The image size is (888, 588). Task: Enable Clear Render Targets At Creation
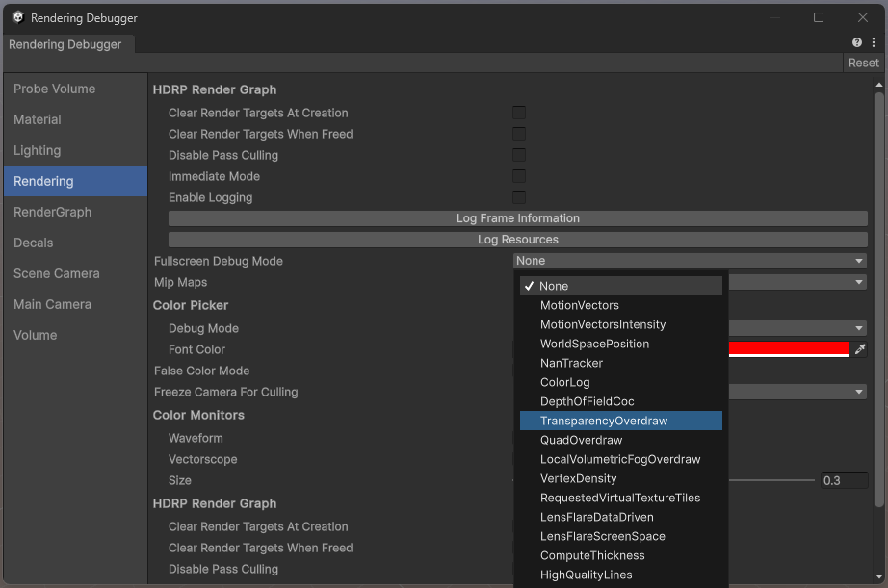coord(519,113)
